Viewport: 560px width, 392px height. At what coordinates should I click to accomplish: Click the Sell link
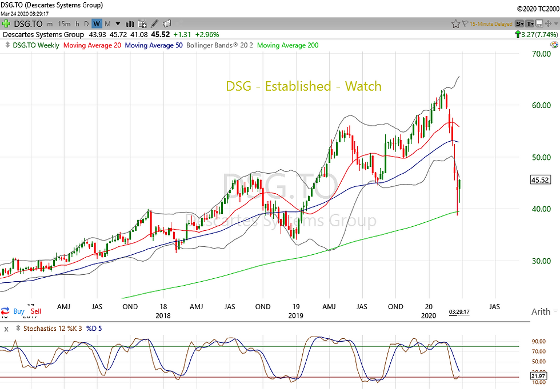[x=35, y=311]
